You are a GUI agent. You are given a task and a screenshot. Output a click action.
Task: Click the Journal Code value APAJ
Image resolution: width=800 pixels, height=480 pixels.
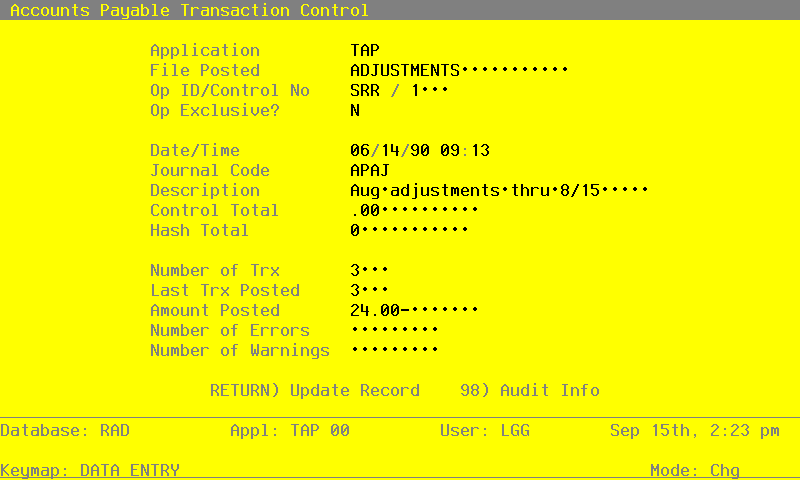370,170
